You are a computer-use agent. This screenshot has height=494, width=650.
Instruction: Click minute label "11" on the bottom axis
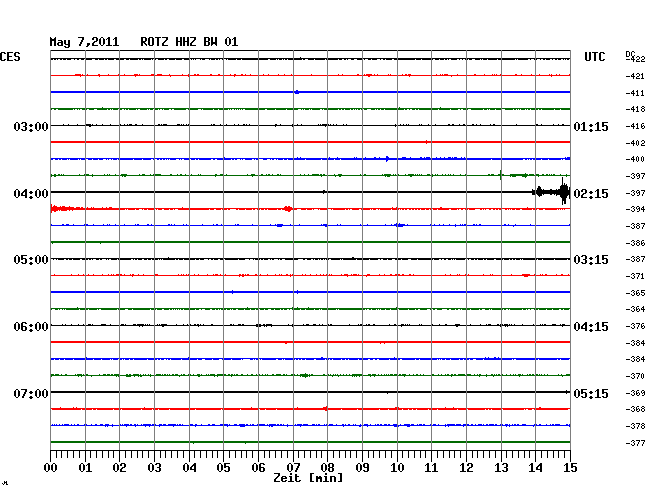coord(431,467)
